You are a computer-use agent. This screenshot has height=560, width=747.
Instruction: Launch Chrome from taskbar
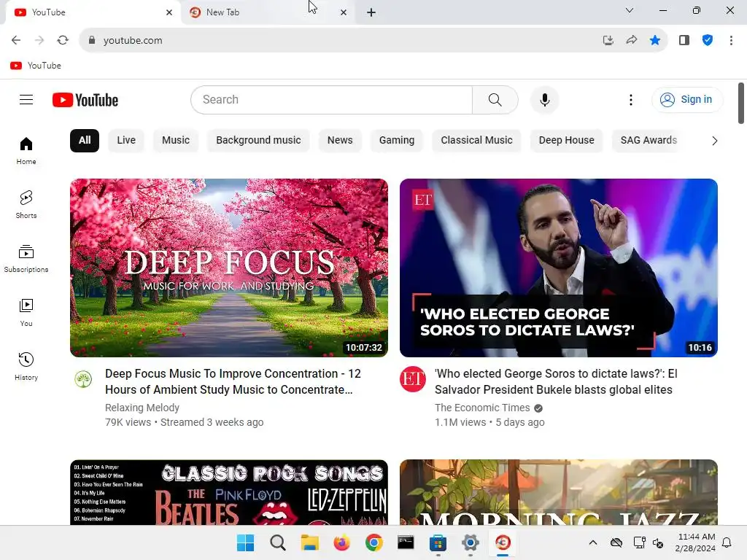374,542
